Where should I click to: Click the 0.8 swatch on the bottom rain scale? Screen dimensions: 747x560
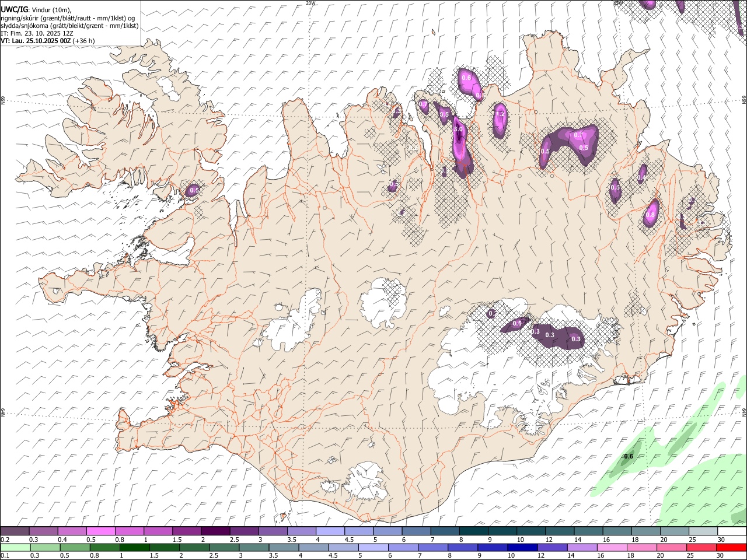coord(105,547)
